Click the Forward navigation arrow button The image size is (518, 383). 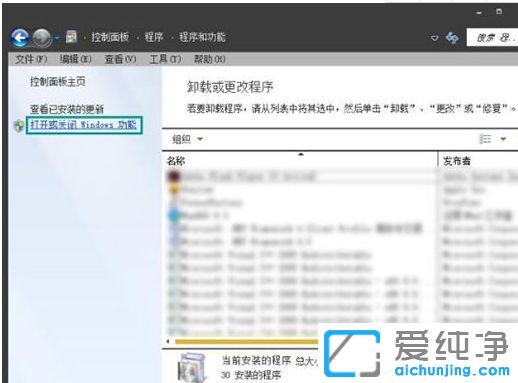coord(42,38)
